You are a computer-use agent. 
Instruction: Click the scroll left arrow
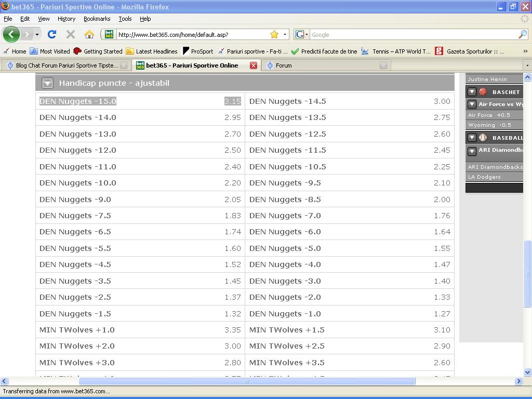(4, 381)
